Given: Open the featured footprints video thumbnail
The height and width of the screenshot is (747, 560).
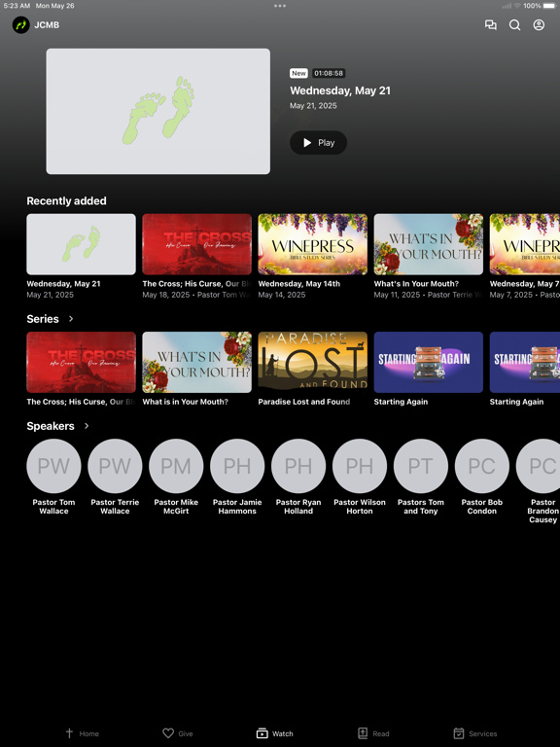Looking at the screenshot, I should point(158,111).
